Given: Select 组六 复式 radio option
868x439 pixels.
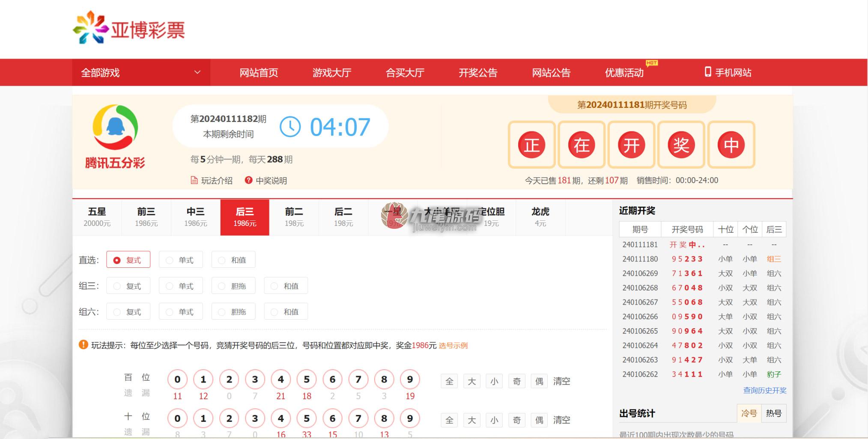Looking at the screenshot, I should click(x=128, y=311).
